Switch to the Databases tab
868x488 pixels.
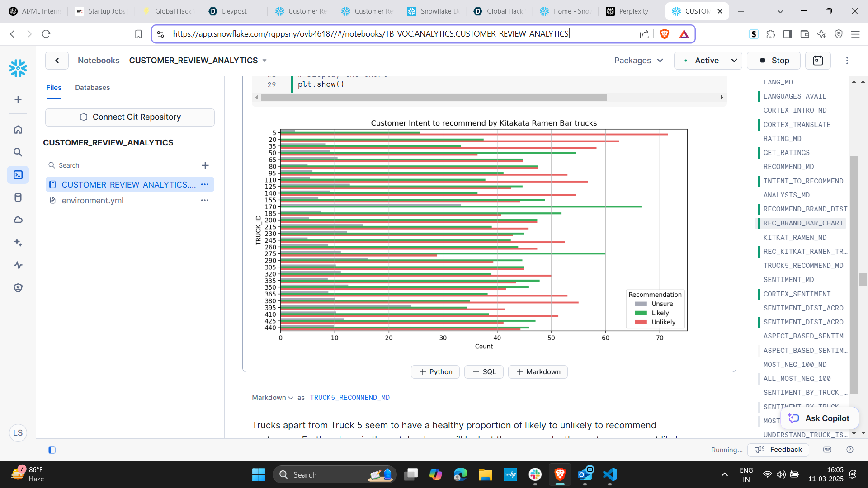pos(92,88)
